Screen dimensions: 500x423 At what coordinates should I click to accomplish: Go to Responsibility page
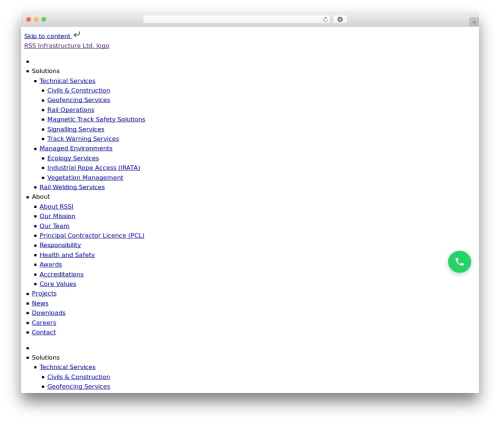point(60,245)
